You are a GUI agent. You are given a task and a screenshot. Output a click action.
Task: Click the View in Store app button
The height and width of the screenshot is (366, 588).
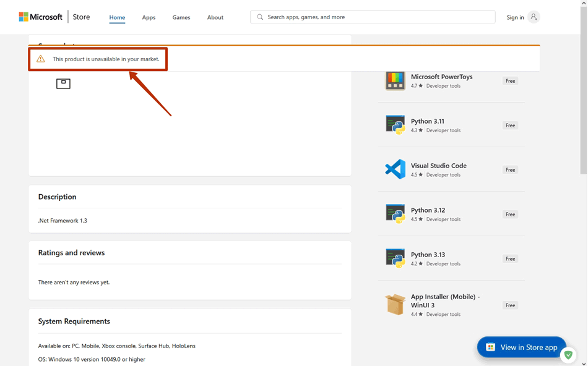pyautogui.click(x=522, y=347)
